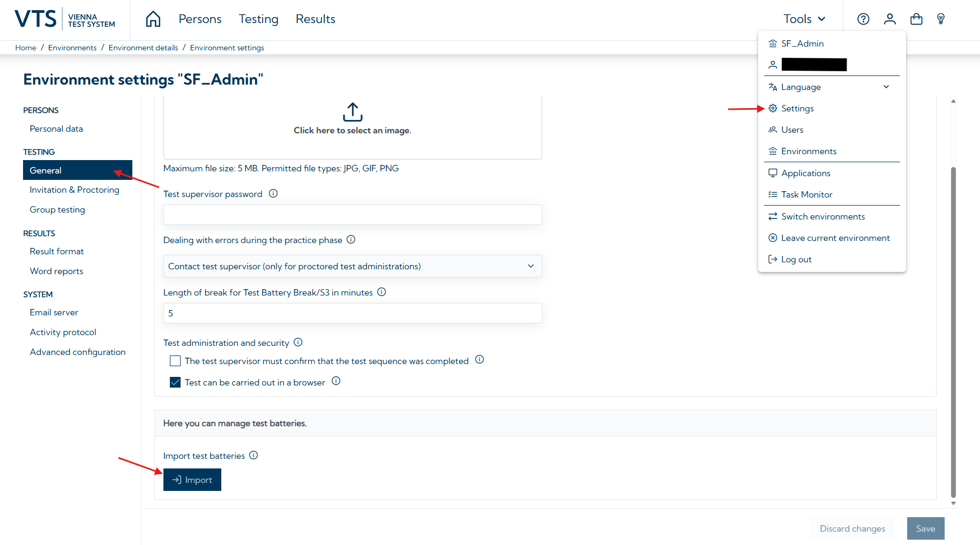Open Personal data settings section
Viewport: 980px width, 545px height.
tap(56, 128)
